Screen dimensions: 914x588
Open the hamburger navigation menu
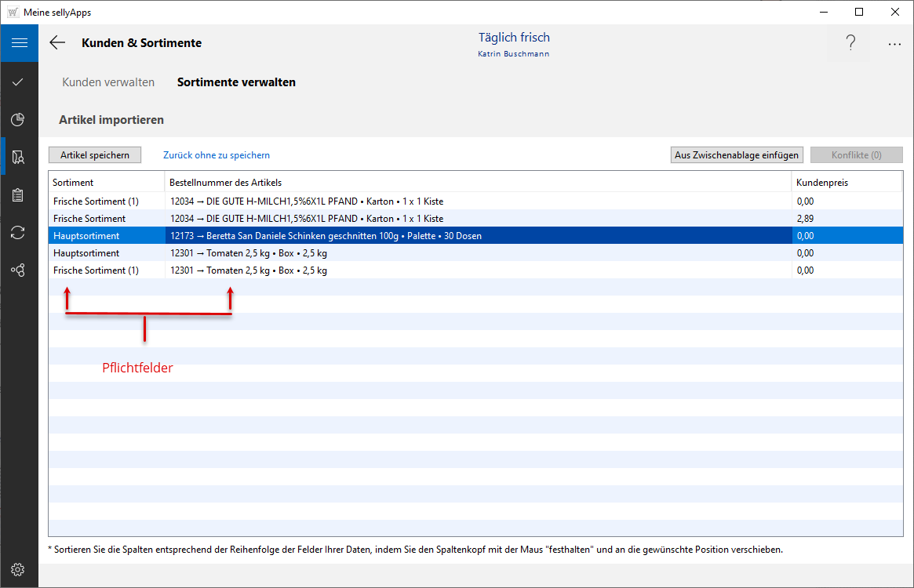[19, 43]
